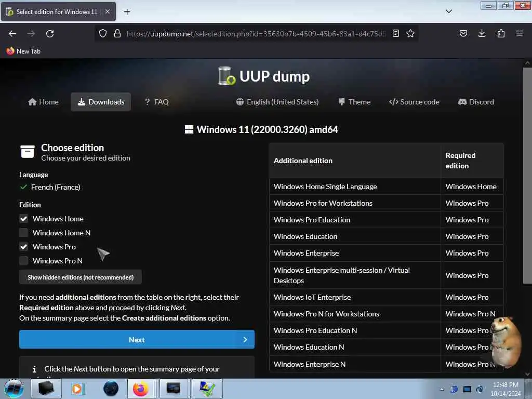Click the padlock site security icon
532x399 pixels.
coord(117,33)
